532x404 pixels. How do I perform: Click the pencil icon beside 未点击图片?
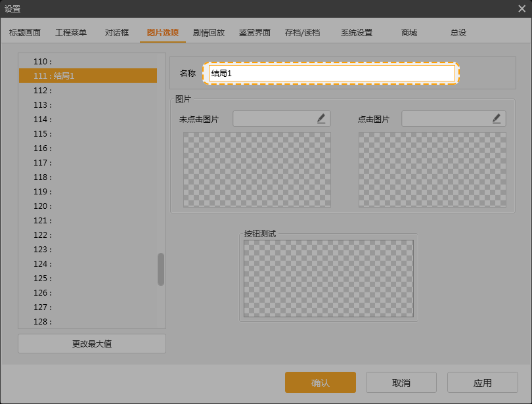click(321, 118)
